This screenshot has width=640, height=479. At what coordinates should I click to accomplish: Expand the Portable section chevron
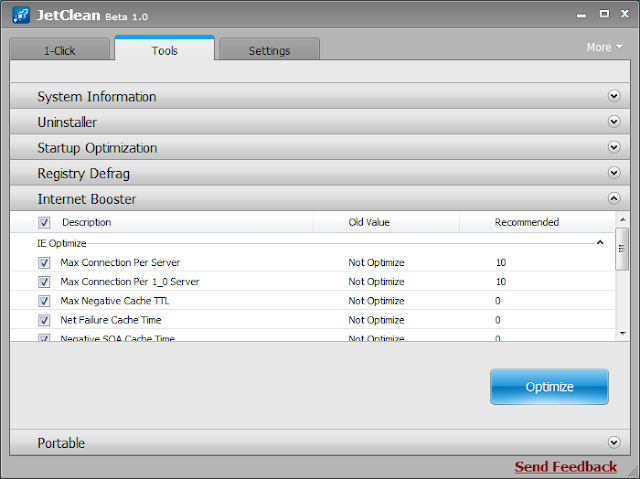pyautogui.click(x=614, y=442)
